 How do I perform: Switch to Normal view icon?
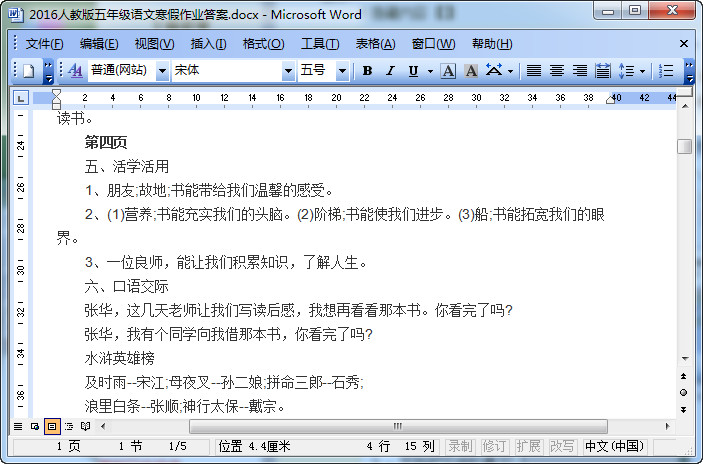click(18, 426)
